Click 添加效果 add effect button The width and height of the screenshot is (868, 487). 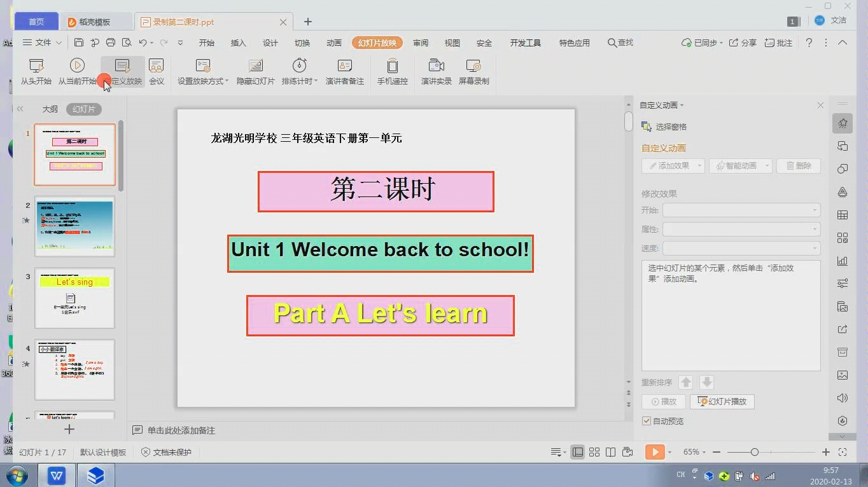tap(673, 165)
